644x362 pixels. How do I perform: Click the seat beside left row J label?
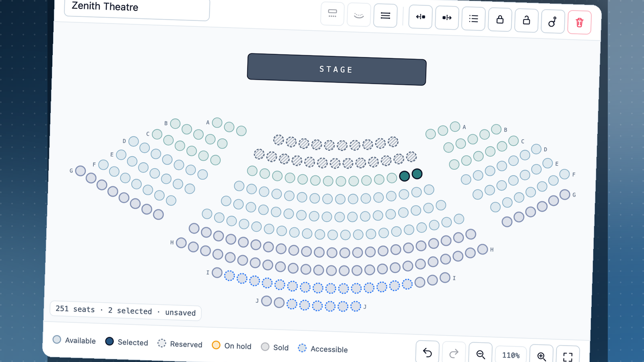click(x=266, y=300)
